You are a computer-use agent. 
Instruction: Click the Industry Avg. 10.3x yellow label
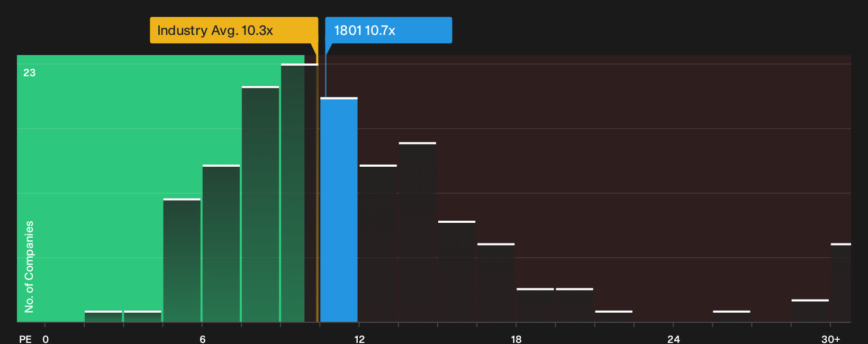[x=234, y=30]
